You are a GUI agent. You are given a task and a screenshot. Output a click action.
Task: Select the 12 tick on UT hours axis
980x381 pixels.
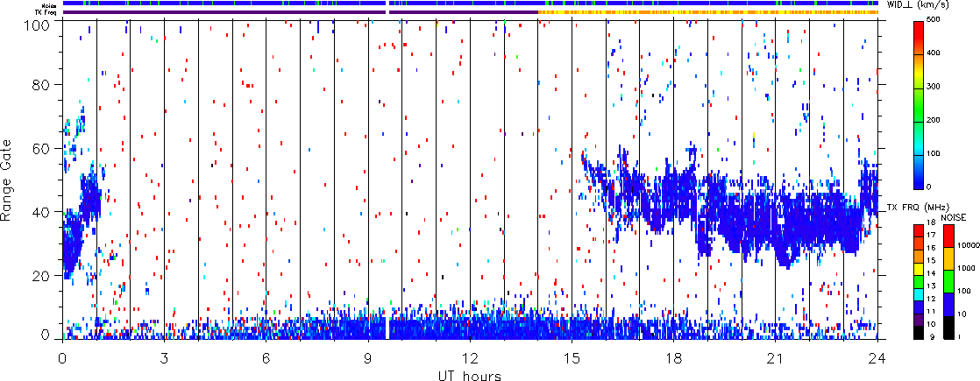(470, 358)
